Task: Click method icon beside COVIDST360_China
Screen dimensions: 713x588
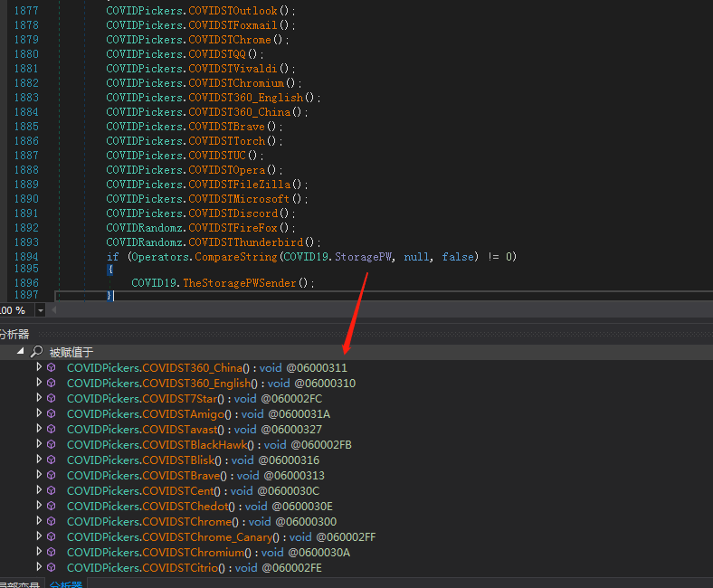Action: point(52,367)
